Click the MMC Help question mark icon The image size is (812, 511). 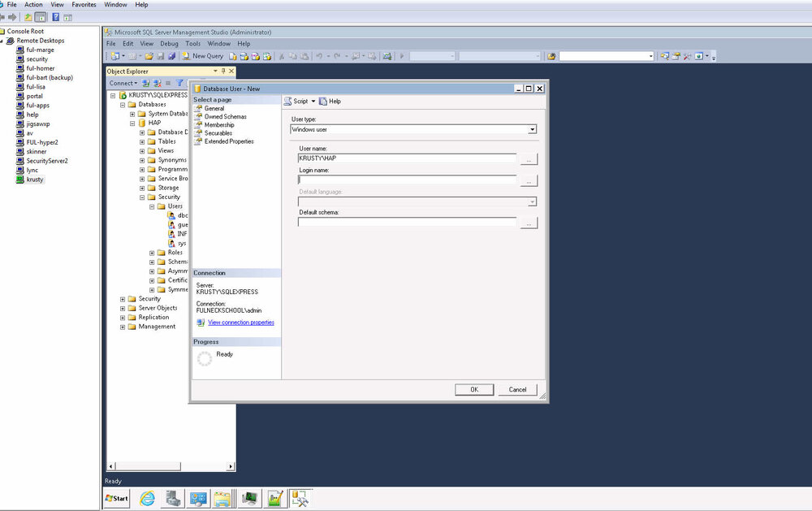point(55,17)
